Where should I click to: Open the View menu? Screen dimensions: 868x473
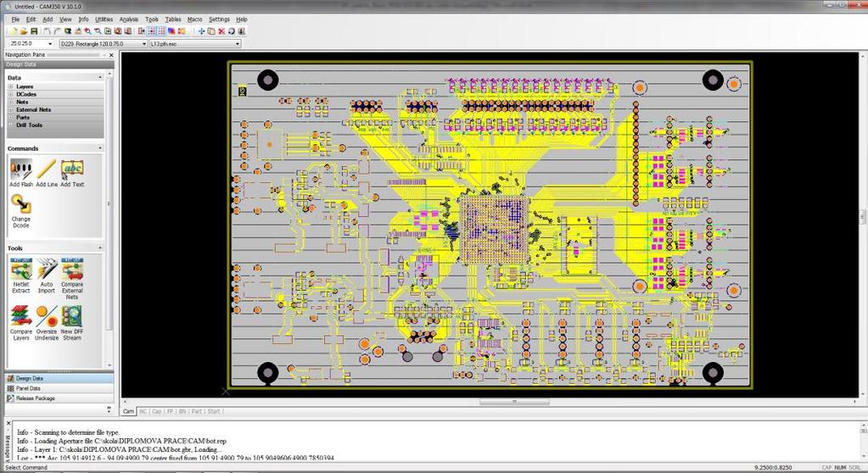point(65,19)
